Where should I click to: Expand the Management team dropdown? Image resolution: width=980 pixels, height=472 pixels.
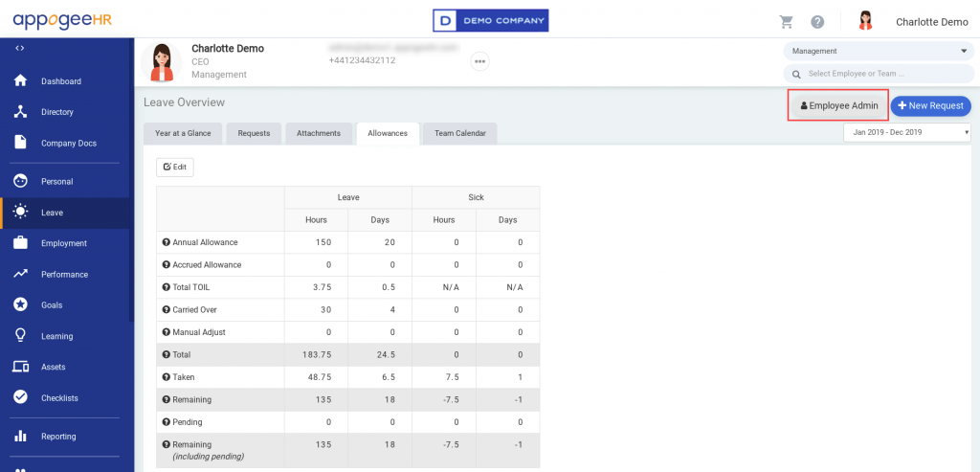877,51
